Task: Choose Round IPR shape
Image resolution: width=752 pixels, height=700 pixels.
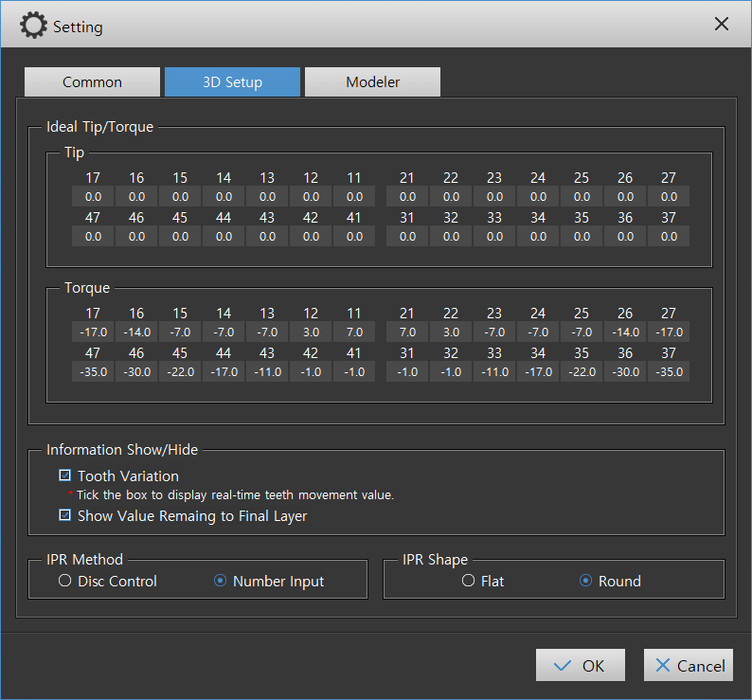Action: [585, 581]
